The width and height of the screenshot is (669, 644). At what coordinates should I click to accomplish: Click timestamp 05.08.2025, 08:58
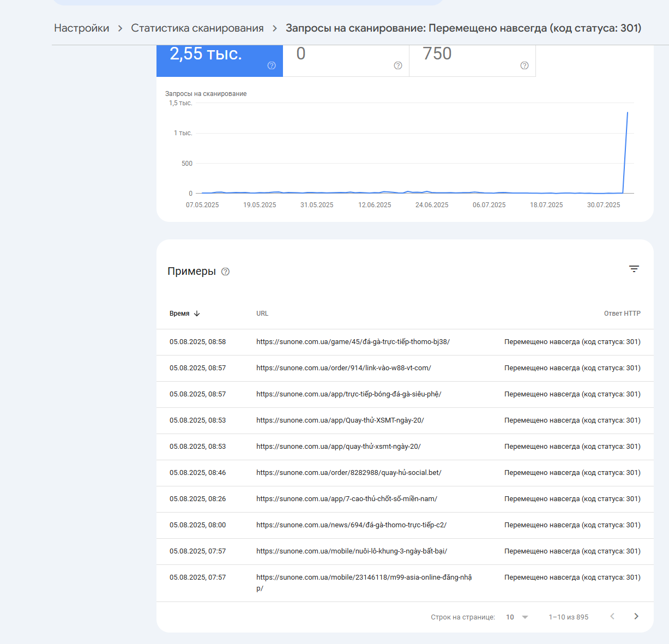pyautogui.click(x=197, y=342)
